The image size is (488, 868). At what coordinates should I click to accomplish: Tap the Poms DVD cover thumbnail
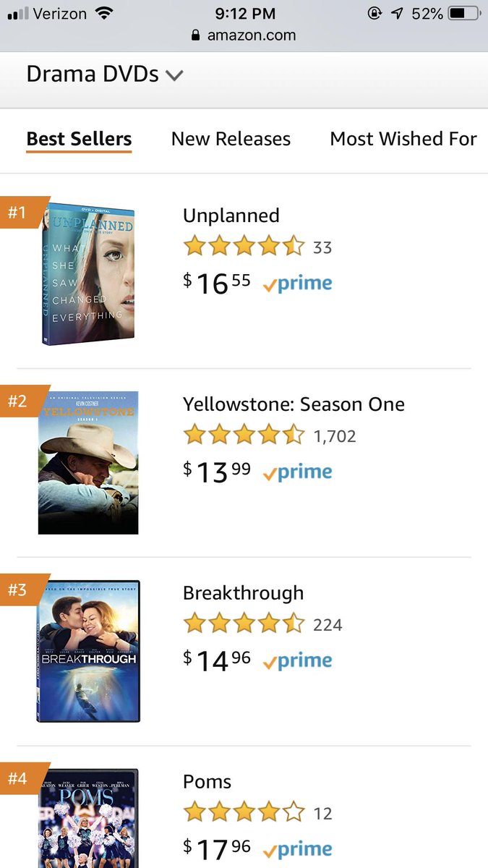pyautogui.click(x=88, y=818)
